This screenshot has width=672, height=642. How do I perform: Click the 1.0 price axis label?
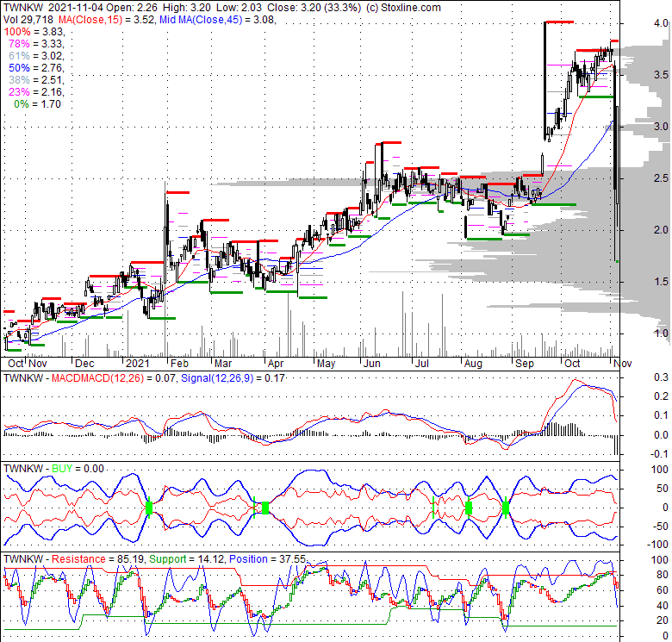pos(661,333)
